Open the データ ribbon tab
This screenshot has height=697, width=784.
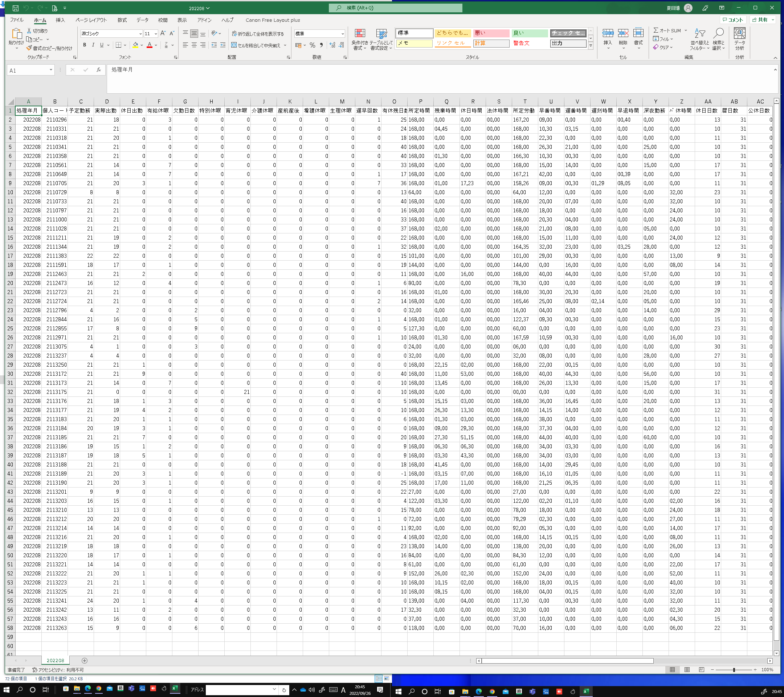[x=142, y=20]
